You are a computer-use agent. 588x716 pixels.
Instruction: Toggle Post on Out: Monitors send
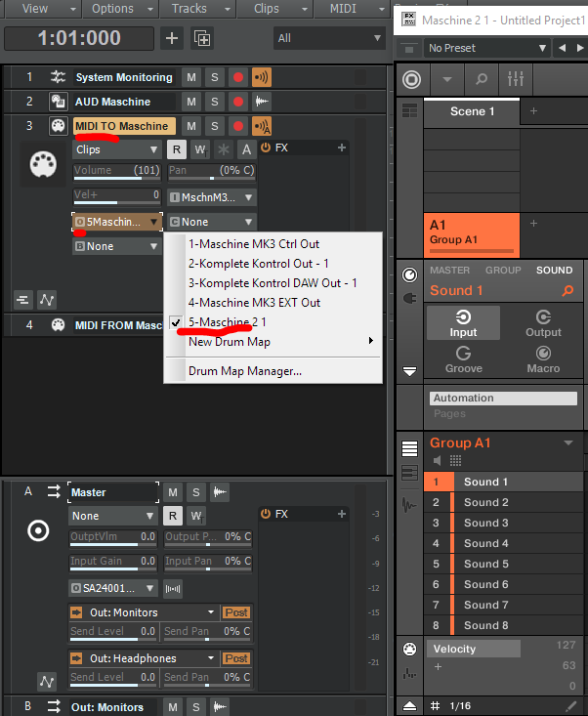tap(236, 612)
